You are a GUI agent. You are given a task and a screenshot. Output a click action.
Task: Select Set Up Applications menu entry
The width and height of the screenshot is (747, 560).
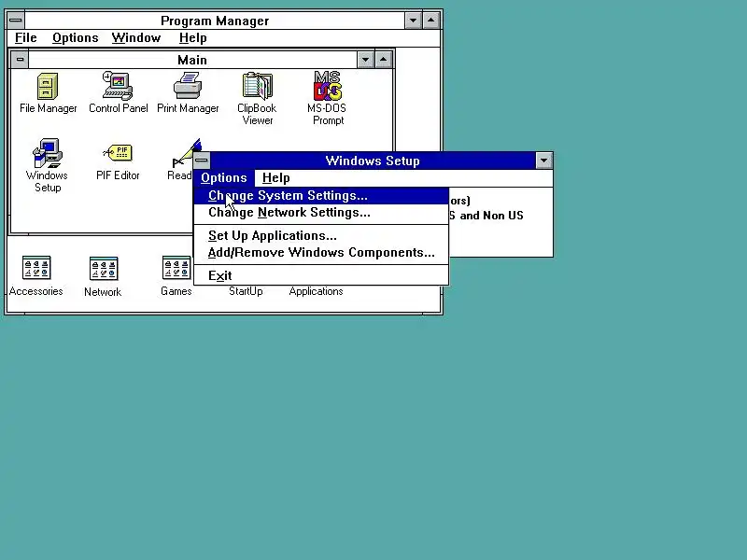(321, 236)
